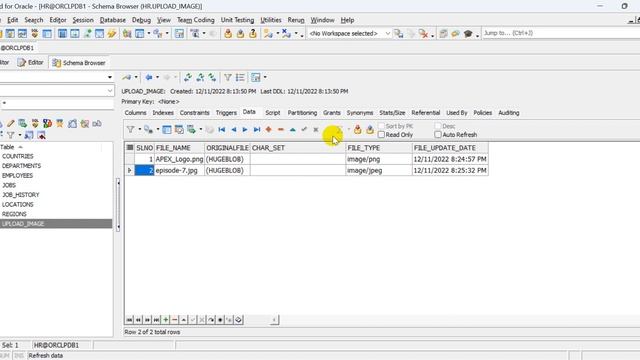Click the lightning execute icon in main toolbar
The width and height of the screenshot is (640, 360).
112,33
